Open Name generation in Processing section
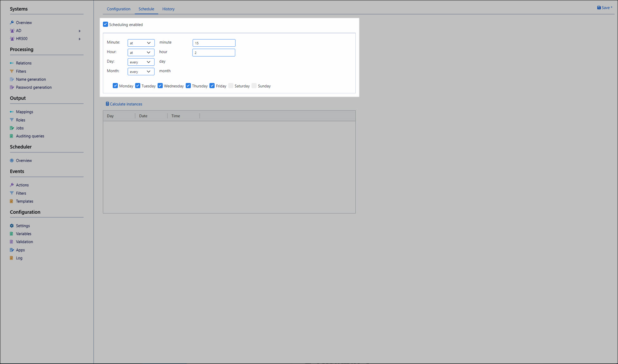This screenshot has height=364, width=618. pos(31,79)
